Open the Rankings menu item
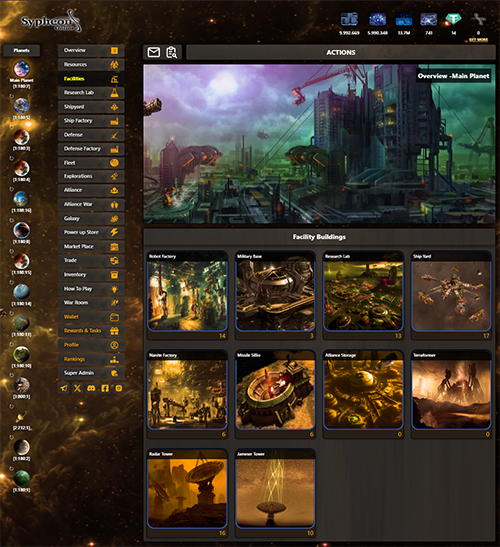 pyautogui.click(x=91, y=359)
